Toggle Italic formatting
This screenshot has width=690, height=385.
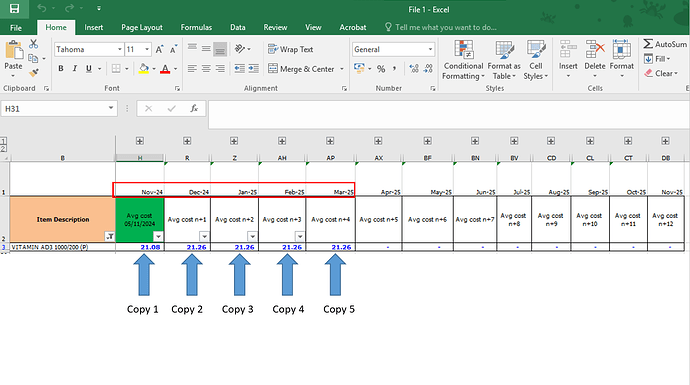click(75, 69)
